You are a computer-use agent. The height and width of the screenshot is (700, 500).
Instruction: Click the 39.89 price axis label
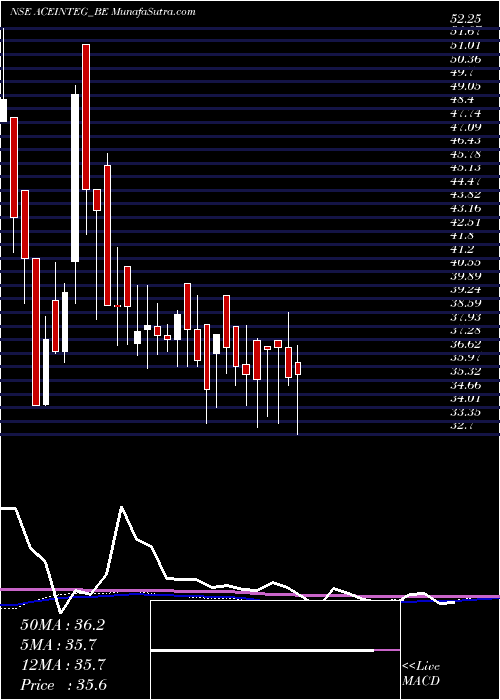click(466, 277)
